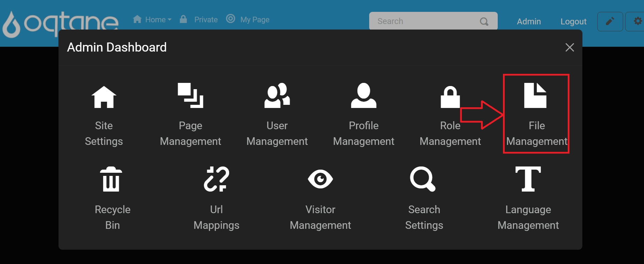Click the Role Management label
This screenshot has width=644, height=264.
[x=450, y=133]
